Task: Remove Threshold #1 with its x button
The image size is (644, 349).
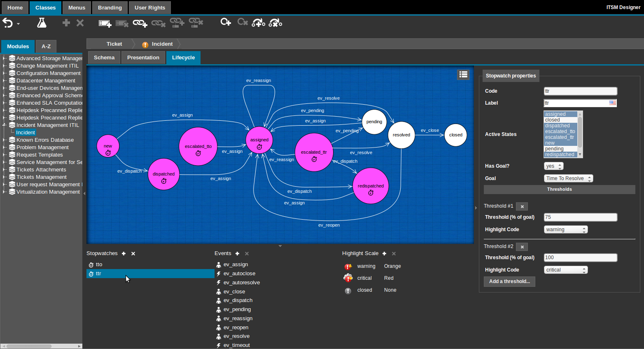Action: (522, 206)
